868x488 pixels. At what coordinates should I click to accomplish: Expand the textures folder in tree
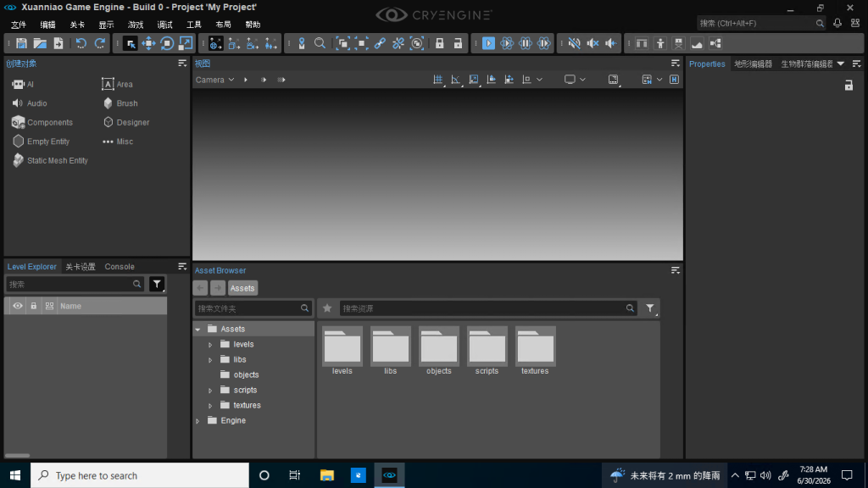(210, 406)
